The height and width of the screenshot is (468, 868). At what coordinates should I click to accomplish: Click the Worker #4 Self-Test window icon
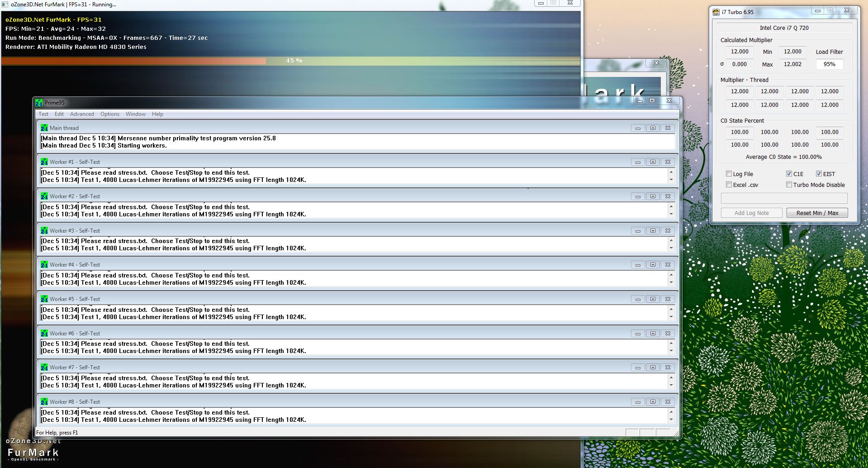pyautogui.click(x=44, y=265)
